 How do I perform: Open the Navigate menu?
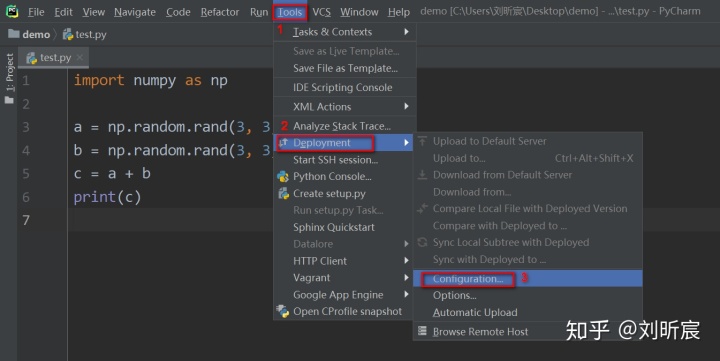[x=135, y=12]
